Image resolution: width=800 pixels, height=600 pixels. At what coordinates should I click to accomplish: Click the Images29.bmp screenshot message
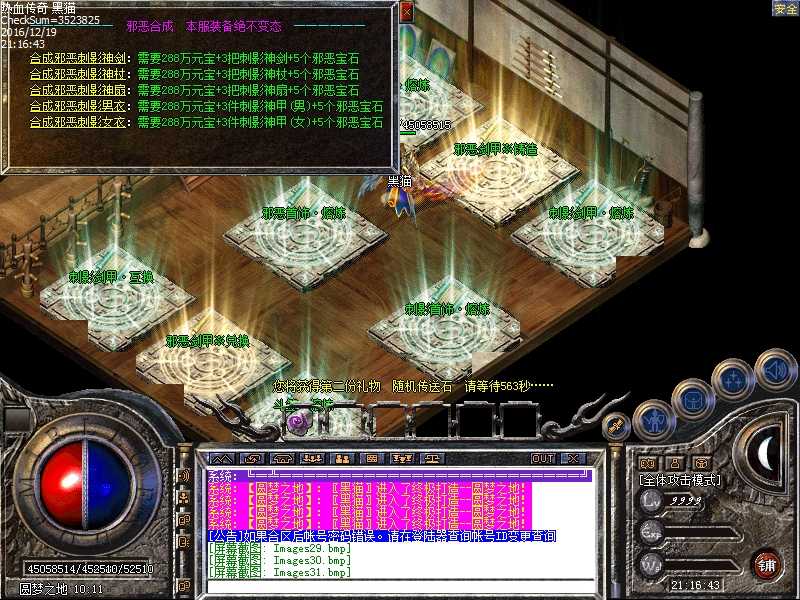280,548
